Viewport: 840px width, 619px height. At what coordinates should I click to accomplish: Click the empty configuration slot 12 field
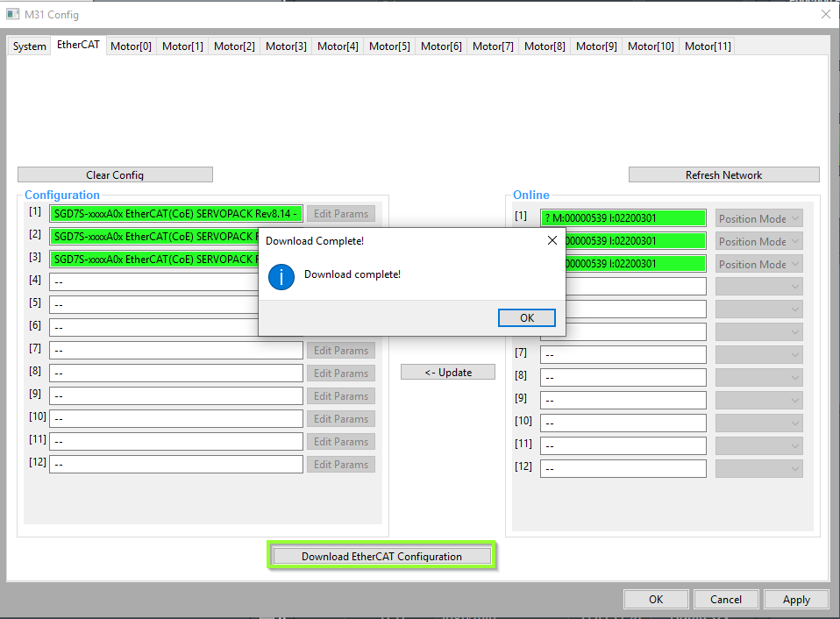(x=176, y=465)
